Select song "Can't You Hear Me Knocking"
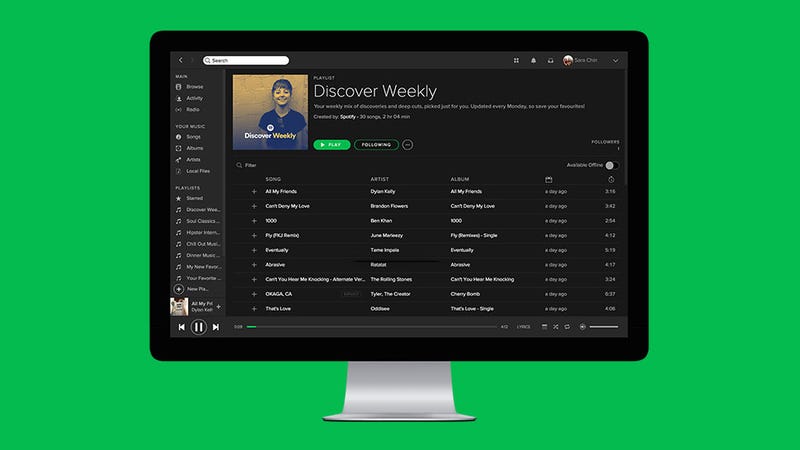The image size is (800, 450). [315, 280]
